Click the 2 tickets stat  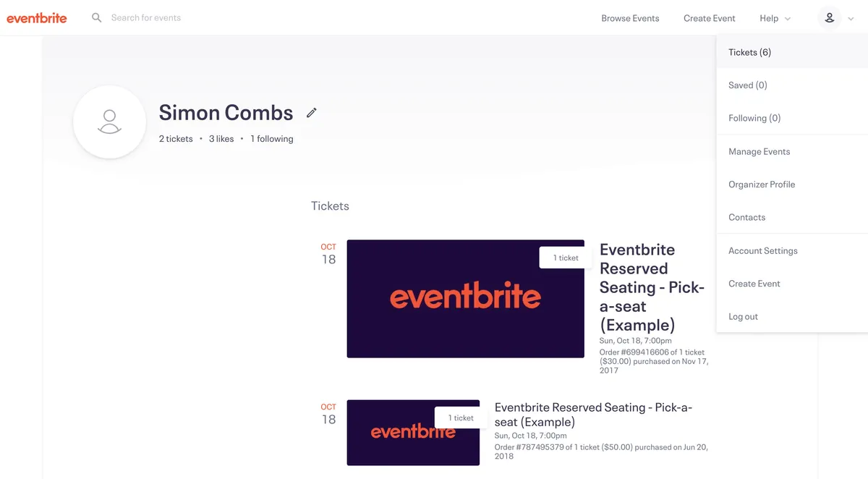click(x=176, y=139)
